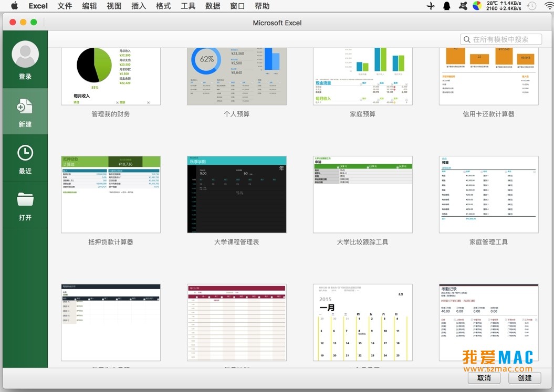Open the 窗口 menu
This screenshot has height=392, width=554.
click(x=237, y=6)
